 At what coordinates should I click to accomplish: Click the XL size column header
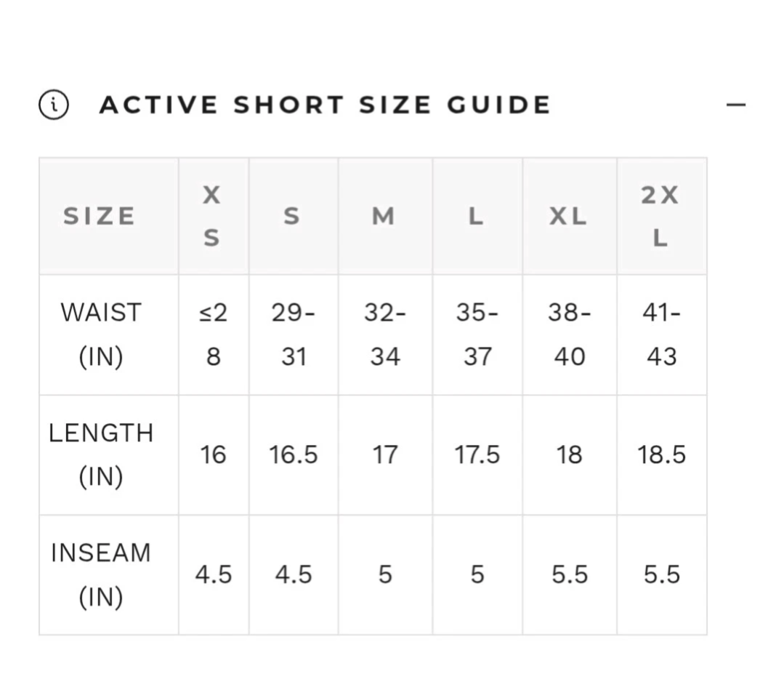[570, 216]
